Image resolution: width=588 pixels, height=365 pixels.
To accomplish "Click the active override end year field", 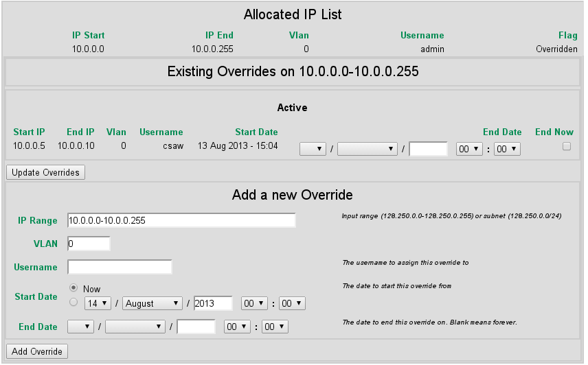I will (x=428, y=149).
